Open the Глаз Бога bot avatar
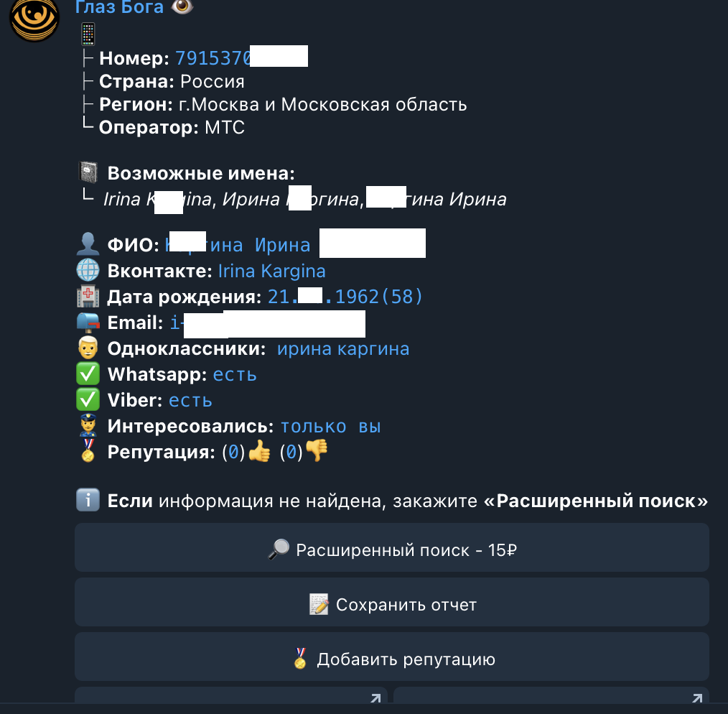The image size is (728, 714). [x=34, y=18]
